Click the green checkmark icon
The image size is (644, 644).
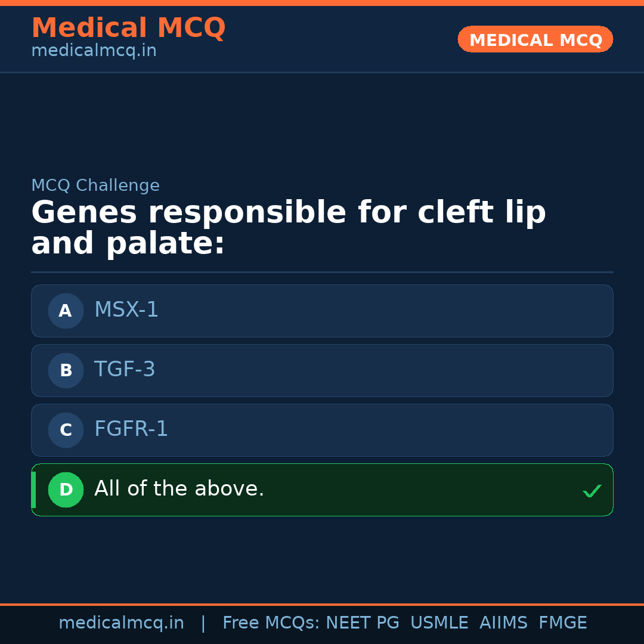(x=592, y=491)
